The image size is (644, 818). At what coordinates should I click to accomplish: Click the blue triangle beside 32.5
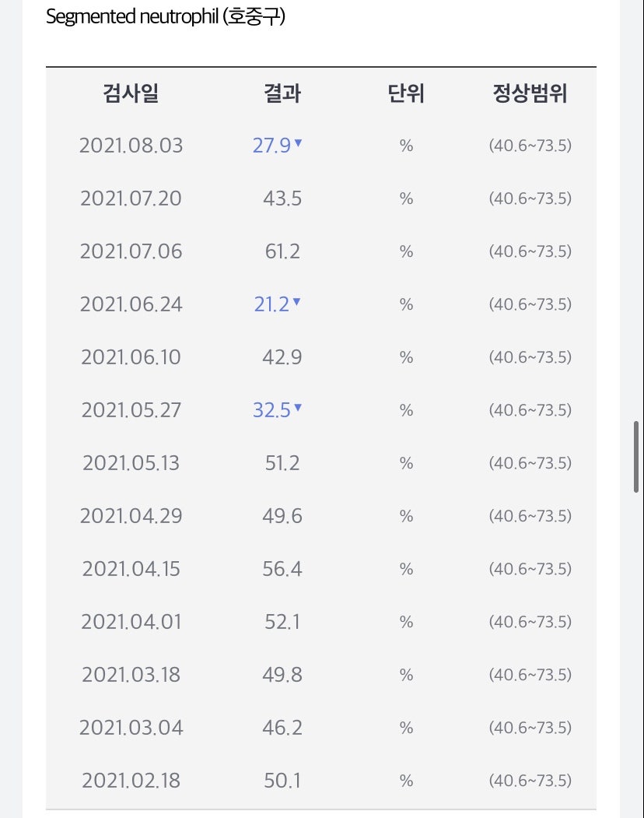298,407
